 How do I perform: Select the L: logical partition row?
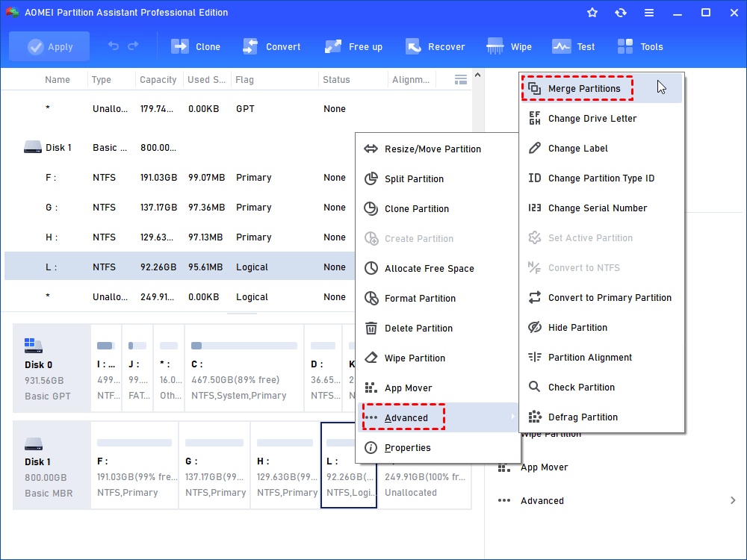(180, 267)
